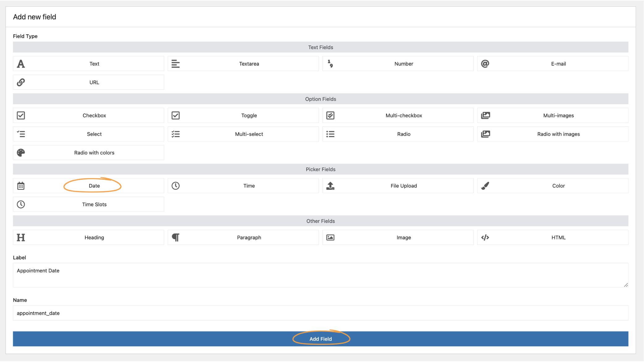
Task: Click the Textarea field icon
Action: 176,64
